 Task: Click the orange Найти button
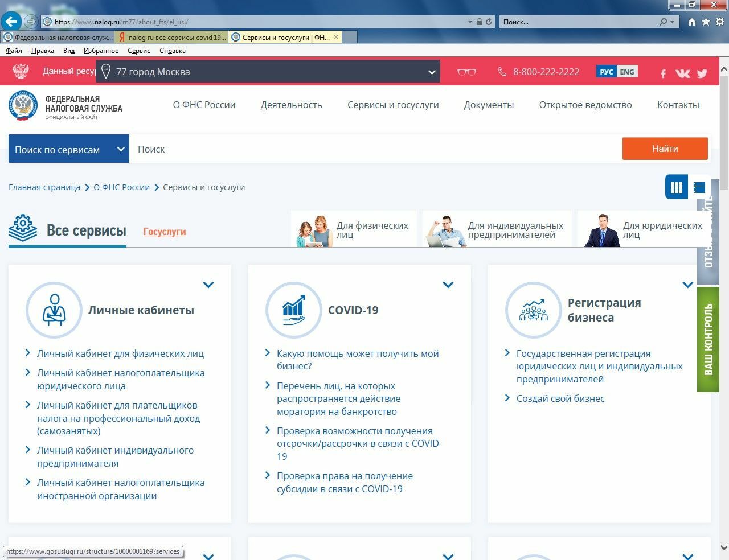click(x=665, y=149)
